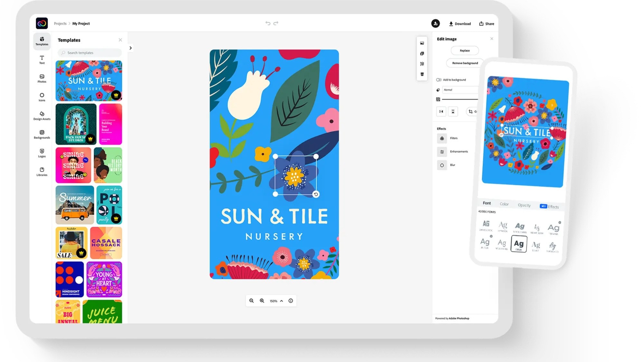
Task: Click the Download button
Action: [460, 23]
